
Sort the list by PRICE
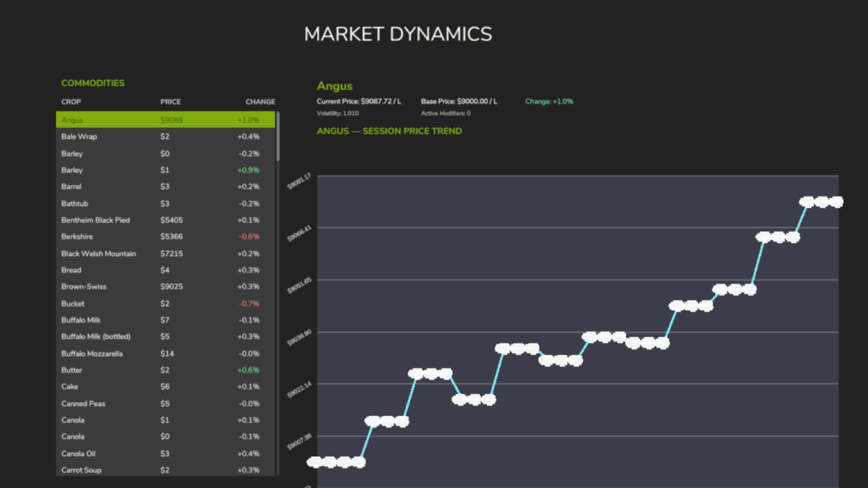[x=170, y=102]
